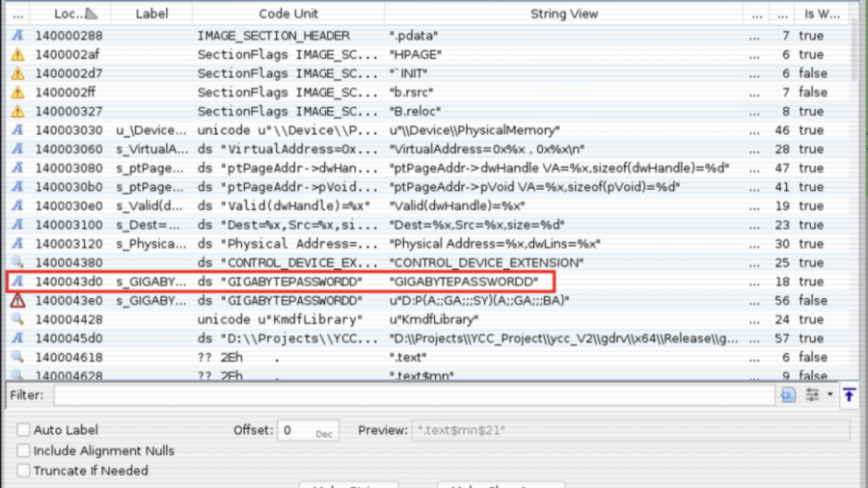
Task: Select the "HPAGE" string cell
Action: pos(416,54)
